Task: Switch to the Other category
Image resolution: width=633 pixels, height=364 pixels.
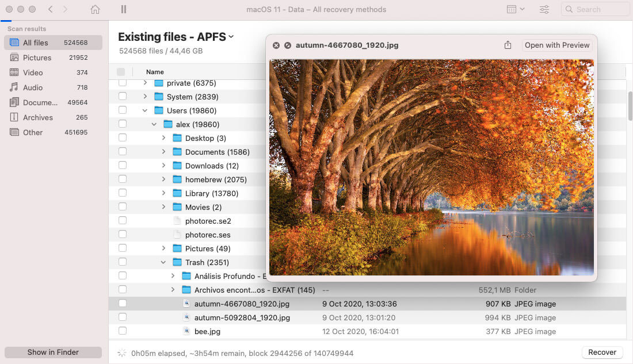Action: [33, 132]
